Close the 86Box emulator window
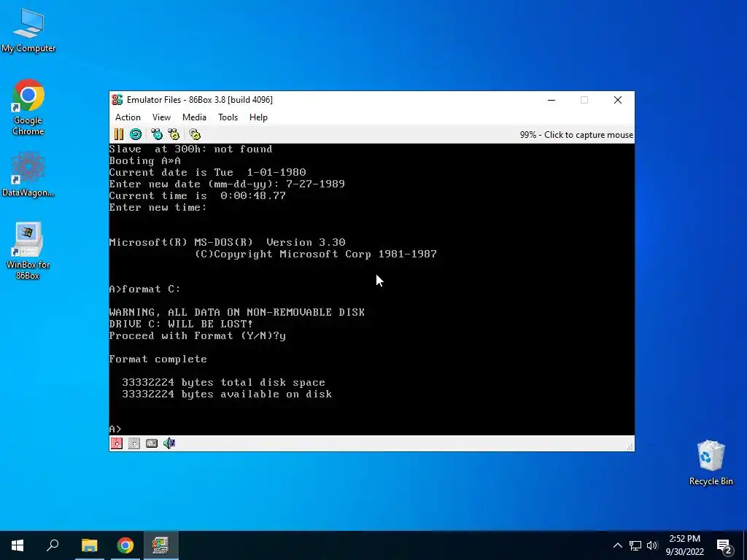Screen dimensions: 747x560 pos(617,100)
